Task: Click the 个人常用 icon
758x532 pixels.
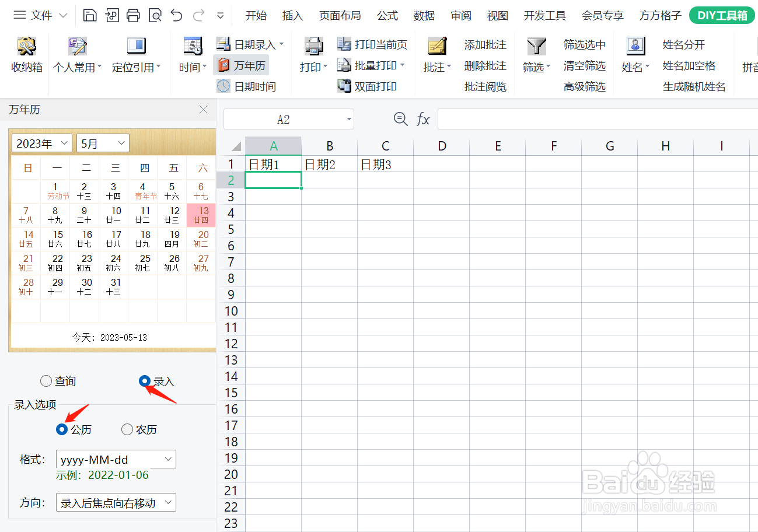Action: coord(77,46)
